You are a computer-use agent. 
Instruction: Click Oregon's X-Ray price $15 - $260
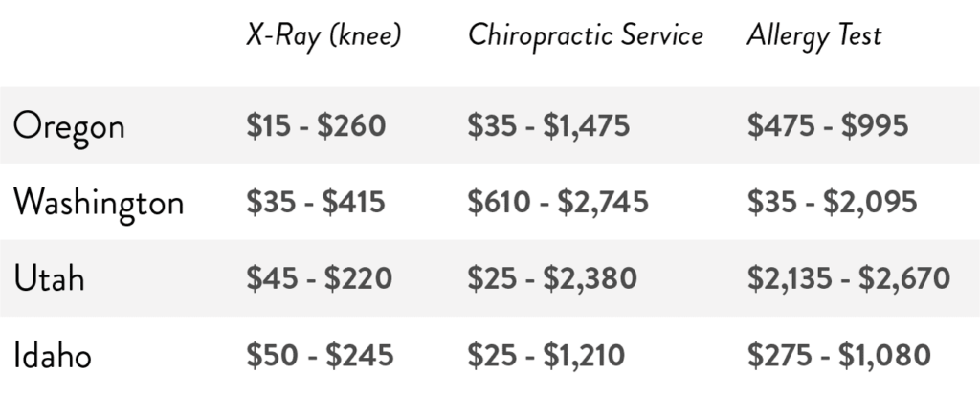316,125
